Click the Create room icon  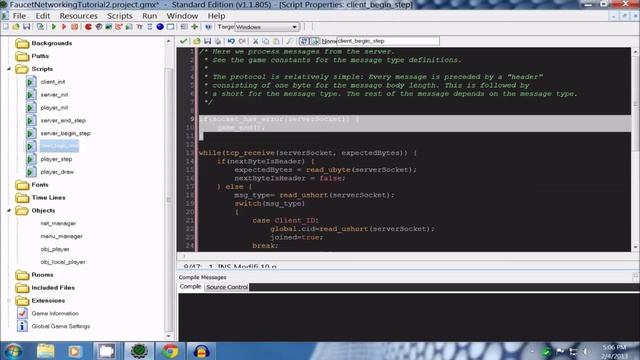pos(170,27)
